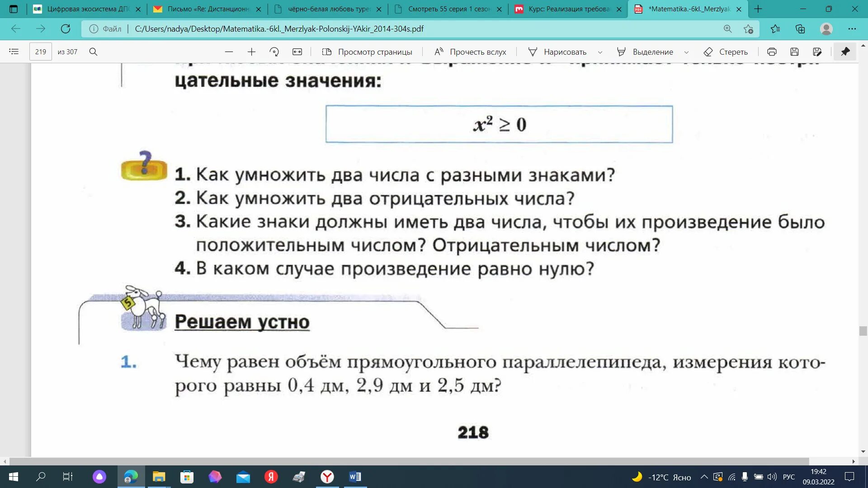Refresh the current page

[66, 29]
